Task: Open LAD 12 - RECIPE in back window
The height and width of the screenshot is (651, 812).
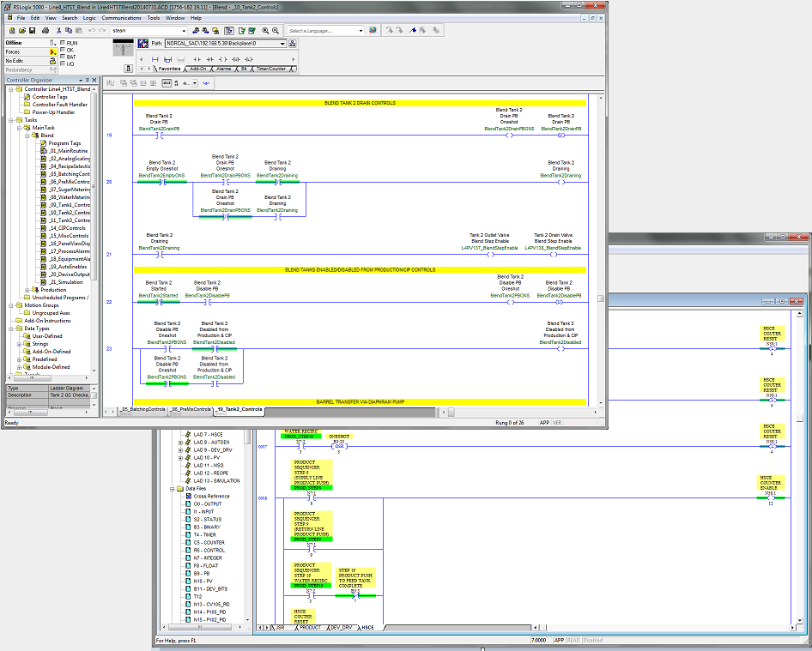Action: (x=211, y=473)
